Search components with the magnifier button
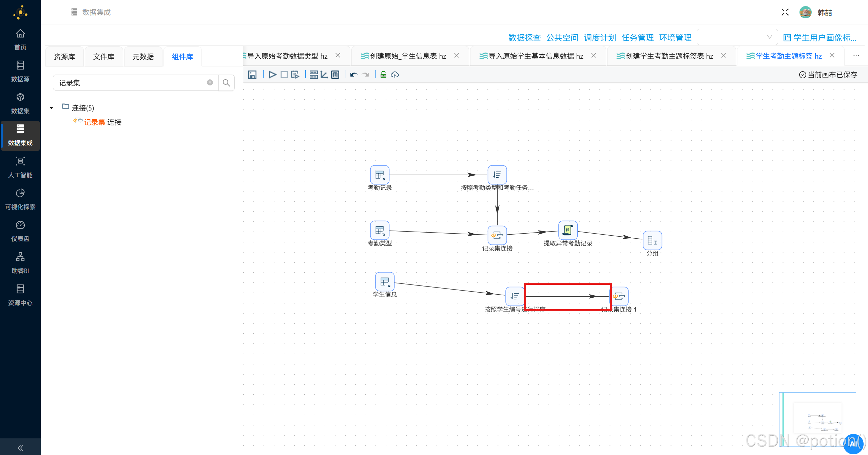Screen dimensions: 868x455 pos(226,83)
